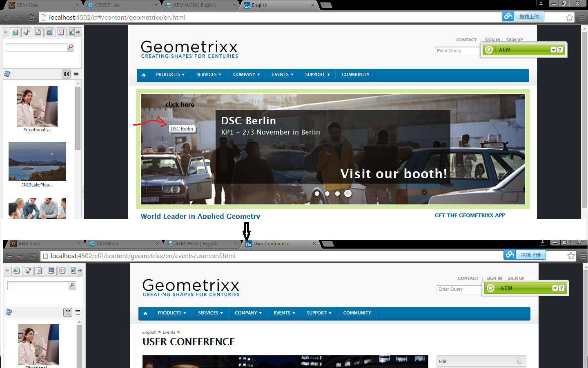Bookmark page with star in English window
This screenshot has height=368, width=588.
click(x=569, y=17)
